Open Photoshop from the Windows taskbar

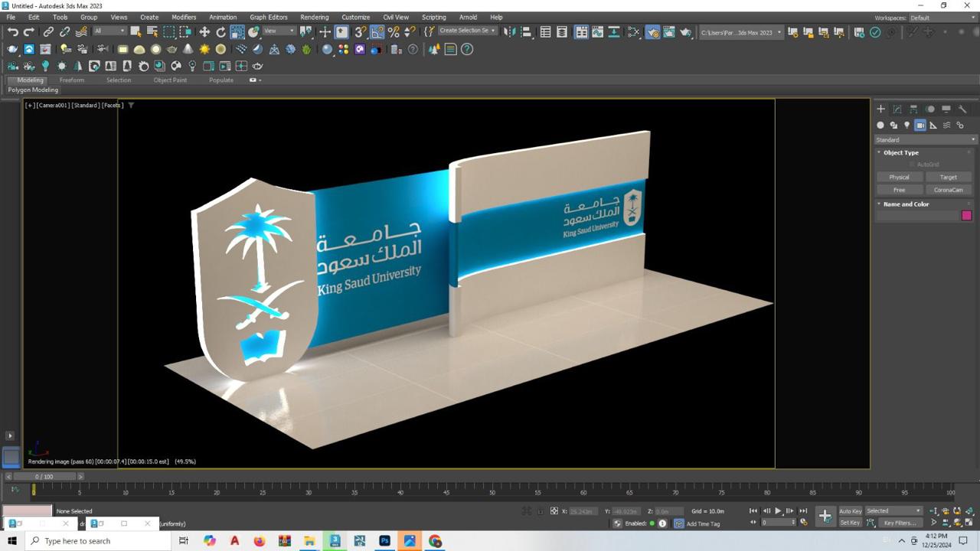[384, 541]
